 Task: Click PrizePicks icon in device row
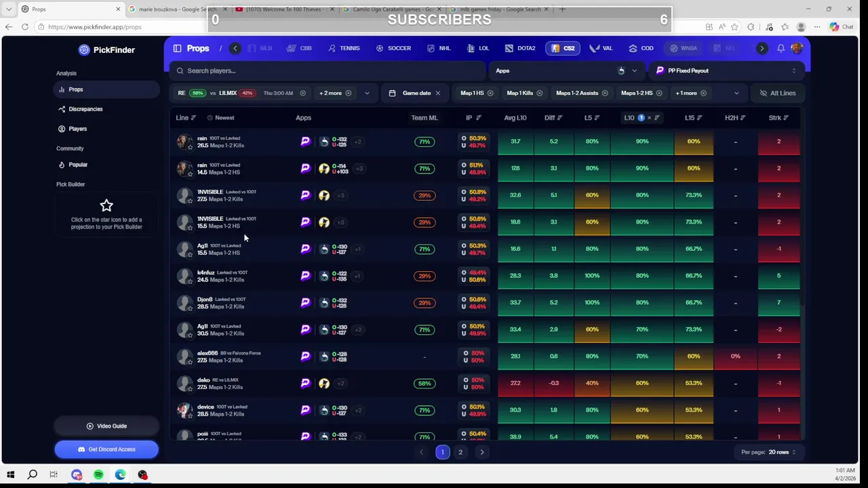pos(305,410)
